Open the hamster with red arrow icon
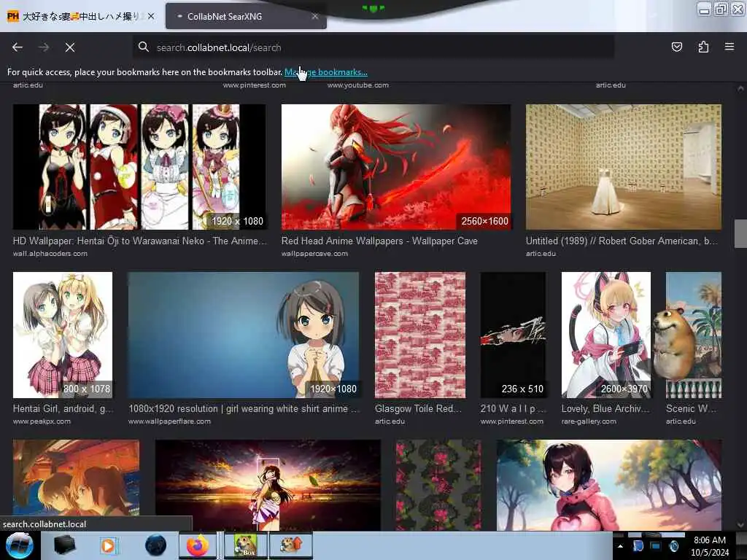Viewport: 747px width, 560px height. [x=291, y=545]
